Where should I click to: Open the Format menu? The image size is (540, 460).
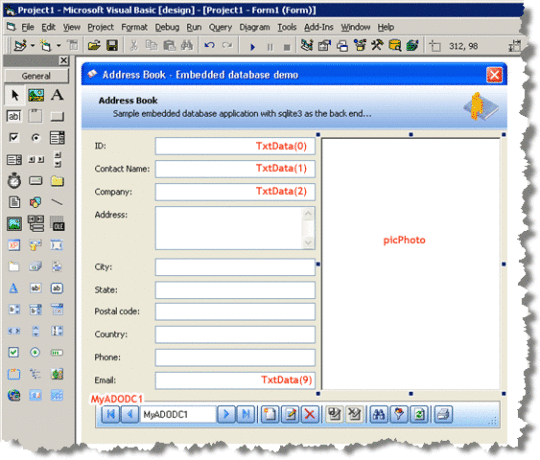[134, 27]
